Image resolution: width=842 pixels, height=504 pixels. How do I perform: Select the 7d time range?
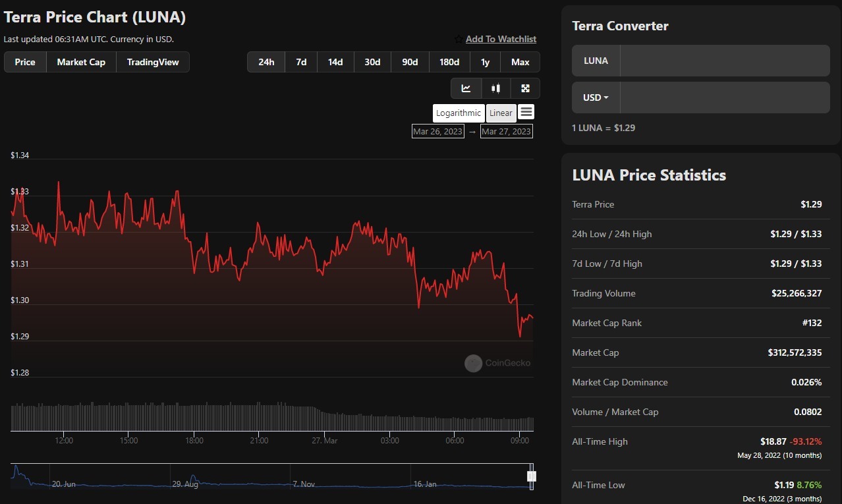pos(301,61)
